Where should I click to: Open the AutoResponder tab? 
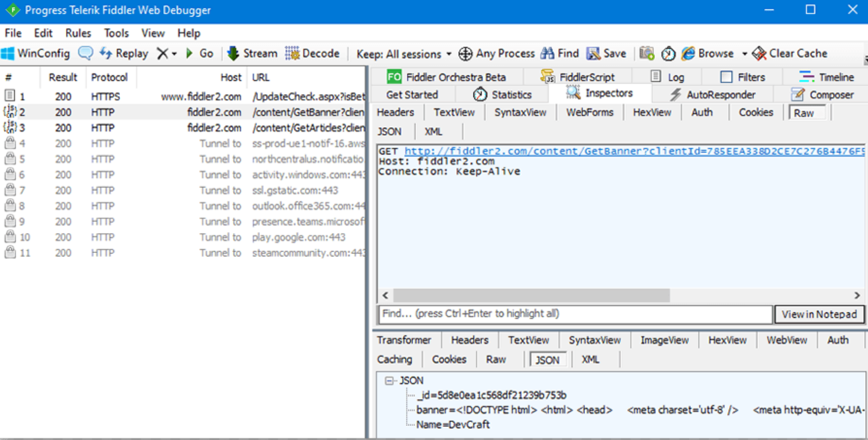pos(712,94)
